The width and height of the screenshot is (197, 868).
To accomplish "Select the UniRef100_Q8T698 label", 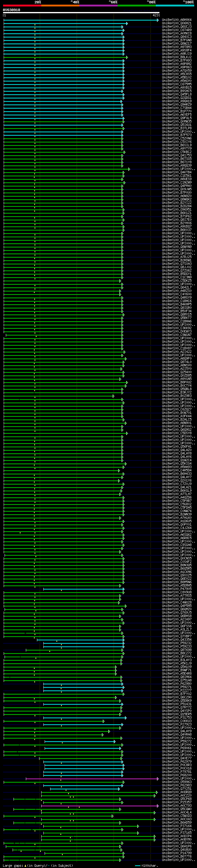I will (177, 650).
